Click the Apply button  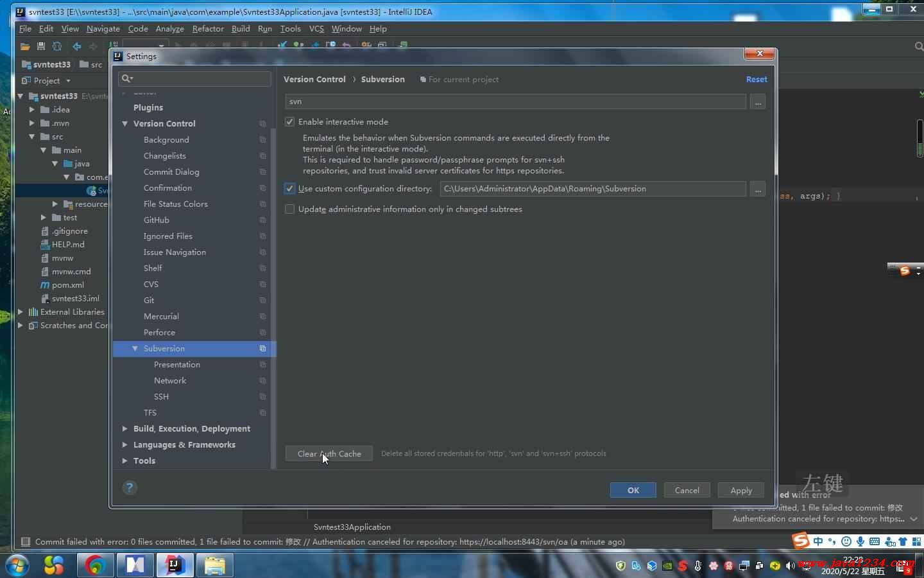tap(741, 491)
